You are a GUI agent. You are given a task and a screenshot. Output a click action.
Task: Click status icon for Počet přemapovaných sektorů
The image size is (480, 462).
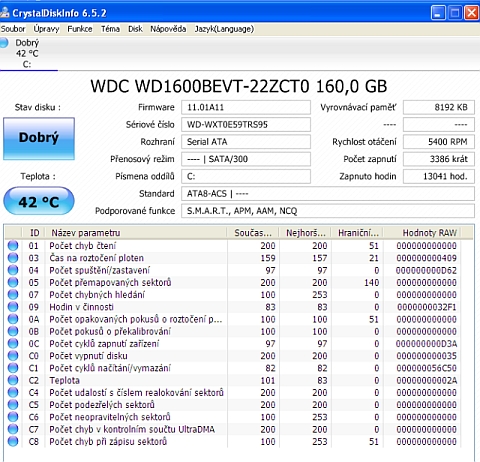[13, 282]
